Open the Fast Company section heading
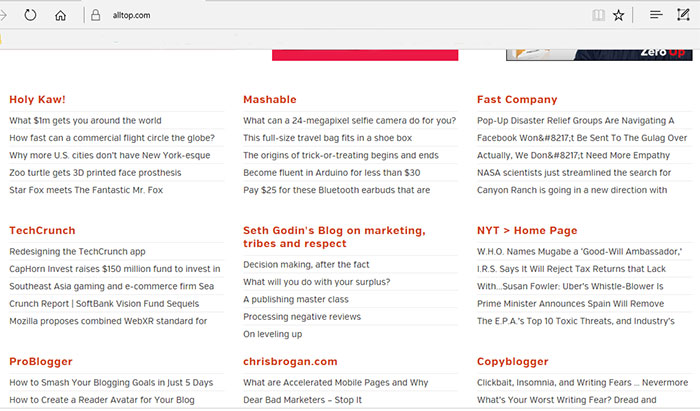Viewport: 700px width, 411px height. 517,100
